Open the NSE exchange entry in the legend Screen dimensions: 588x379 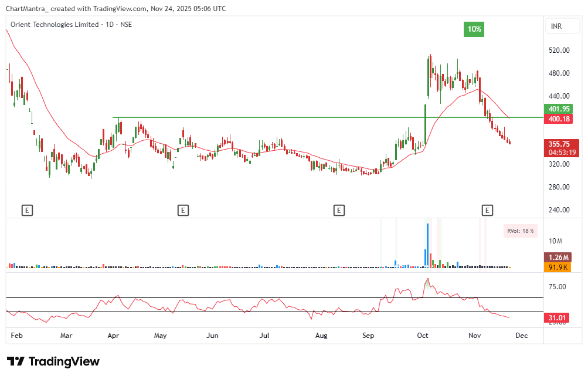pyautogui.click(x=127, y=25)
